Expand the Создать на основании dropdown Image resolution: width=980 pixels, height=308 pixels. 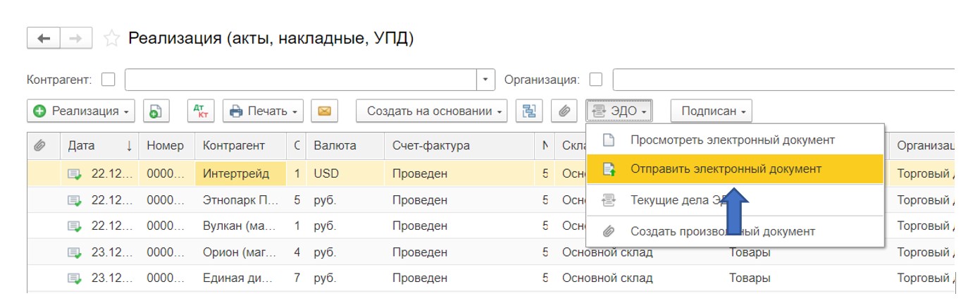[431, 111]
